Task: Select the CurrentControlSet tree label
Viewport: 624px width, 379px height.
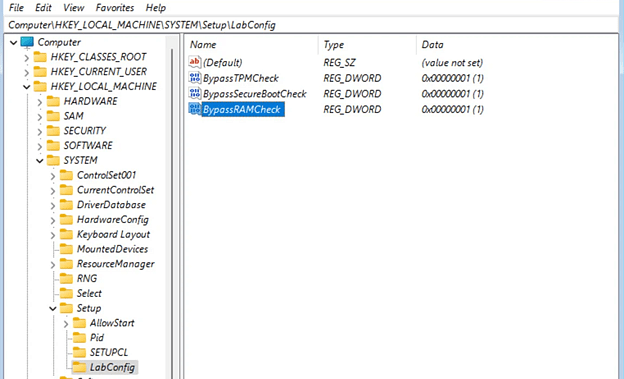Action: [x=115, y=190]
